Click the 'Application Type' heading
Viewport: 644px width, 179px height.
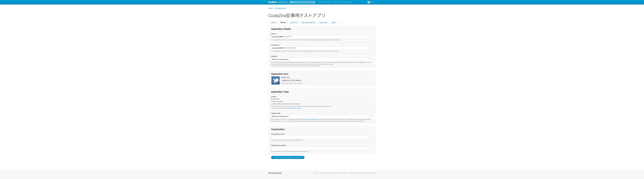pos(280,92)
